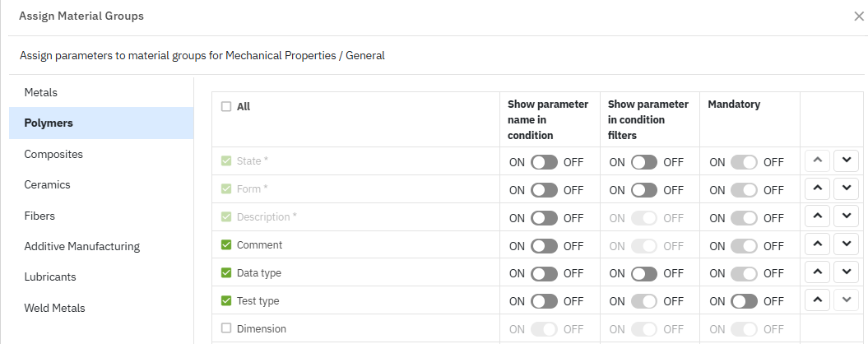The height and width of the screenshot is (344, 868).
Task: Close the Assign Material Groups dialog
Action: [859, 16]
